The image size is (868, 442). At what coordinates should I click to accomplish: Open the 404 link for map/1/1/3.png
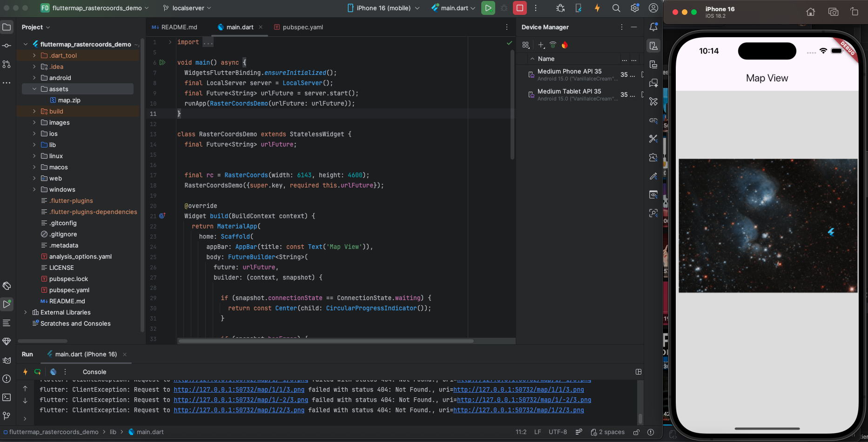click(x=239, y=390)
